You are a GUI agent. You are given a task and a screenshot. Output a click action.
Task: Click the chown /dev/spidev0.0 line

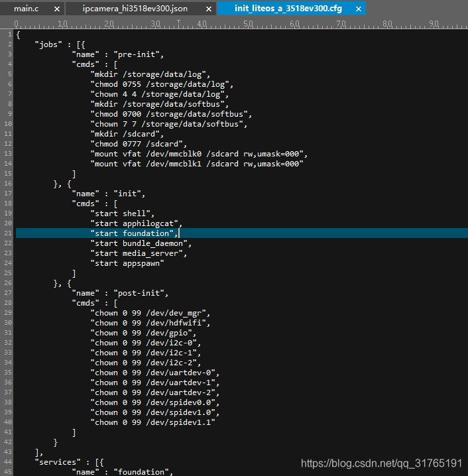(155, 402)
